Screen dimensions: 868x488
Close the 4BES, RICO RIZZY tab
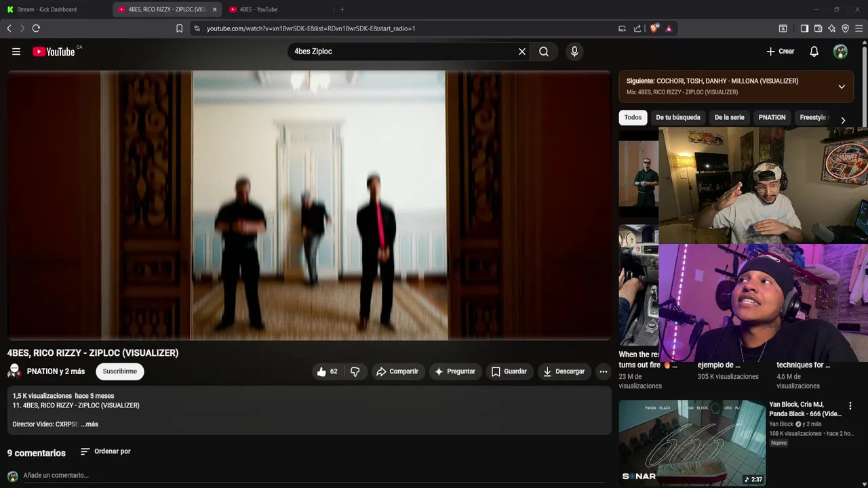[214, 9]
